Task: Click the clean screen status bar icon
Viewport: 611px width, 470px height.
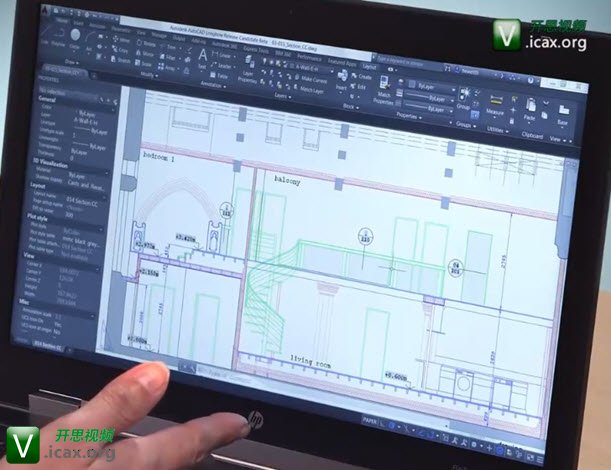Action: (x=531, y=457)
